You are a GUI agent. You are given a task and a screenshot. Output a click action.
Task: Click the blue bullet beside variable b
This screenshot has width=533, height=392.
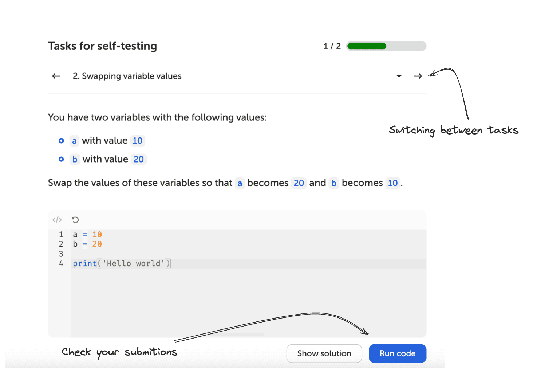pos(61,159)
